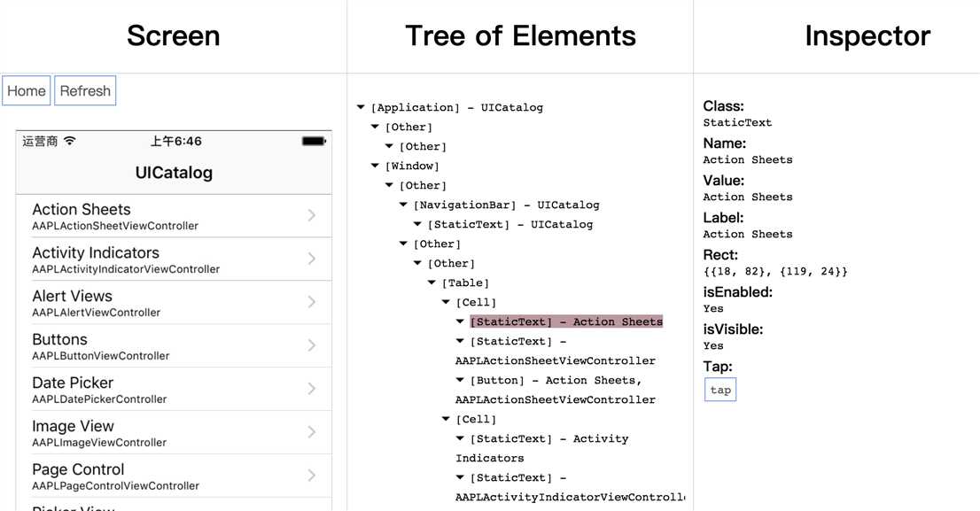Open the Activity Indicators row
The width and height of the screenshot is (980, 511).
(x=174, y=259)
